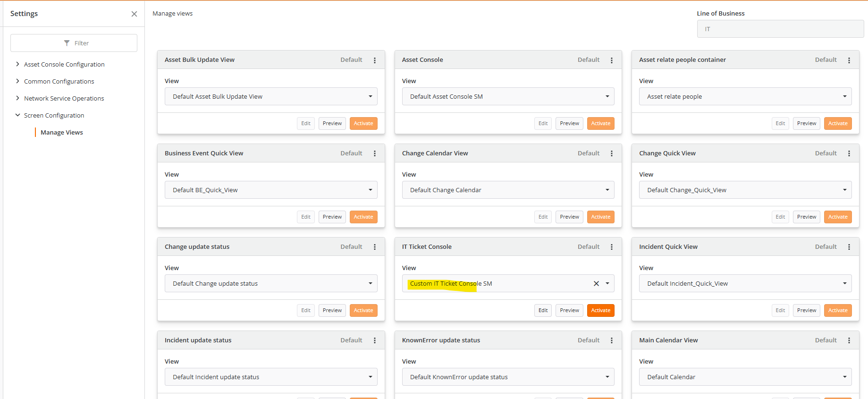The width and height of the screenshot is (868, 399).
Task: Open the Default Calendar view dropdown
Action: [x=745, y=377]
